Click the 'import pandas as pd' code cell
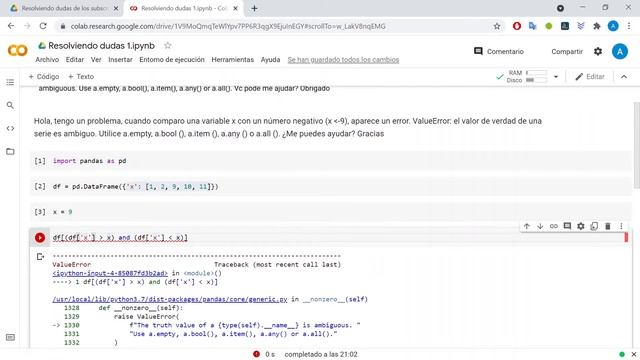Viewport: 640px width, 360px height. pyautogui.click(x=331, y=161)
